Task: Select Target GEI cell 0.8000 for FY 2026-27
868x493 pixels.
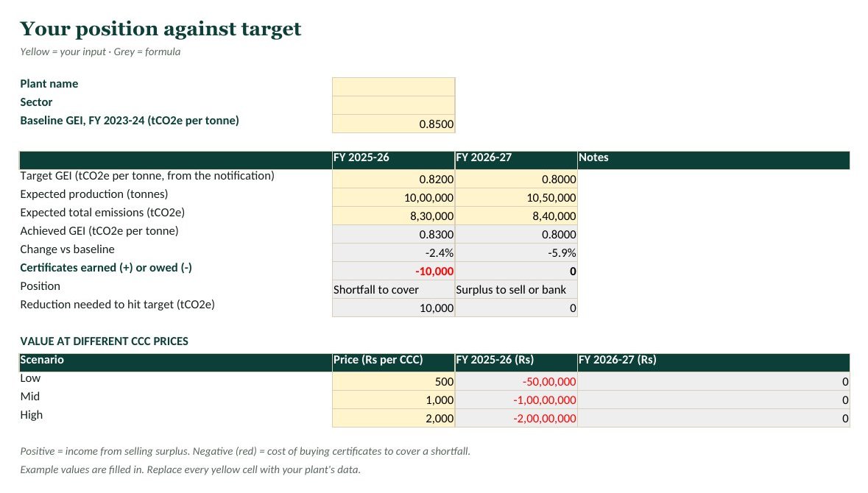Action: point(516,179)
